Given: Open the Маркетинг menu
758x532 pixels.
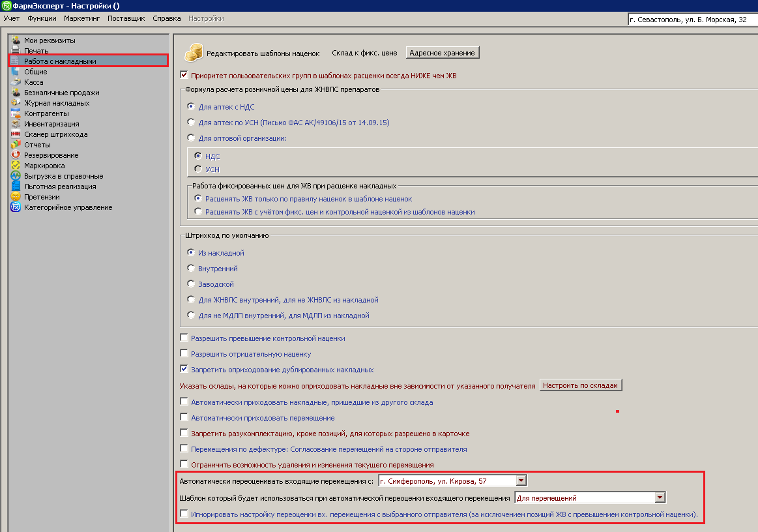Looking at the screenshot, I should coord(81,18).
